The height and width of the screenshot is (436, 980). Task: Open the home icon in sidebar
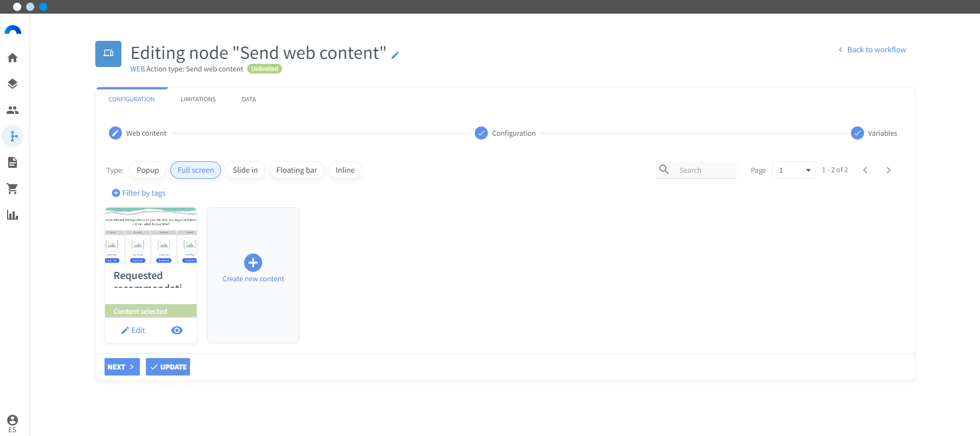13,58
